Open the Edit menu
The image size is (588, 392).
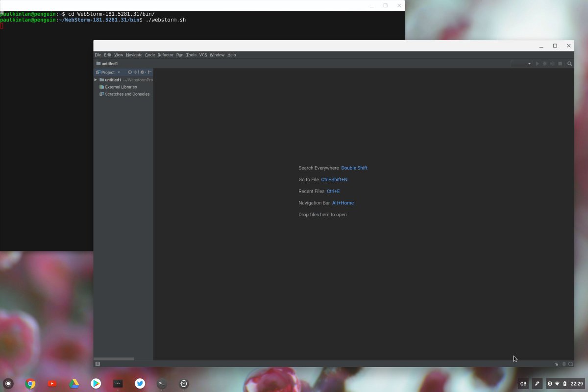pyautogui.click(x=107, y=55)
